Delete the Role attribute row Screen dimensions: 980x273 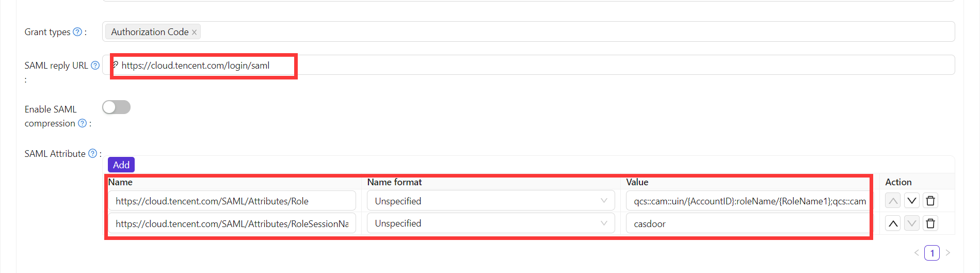point(930,201)
